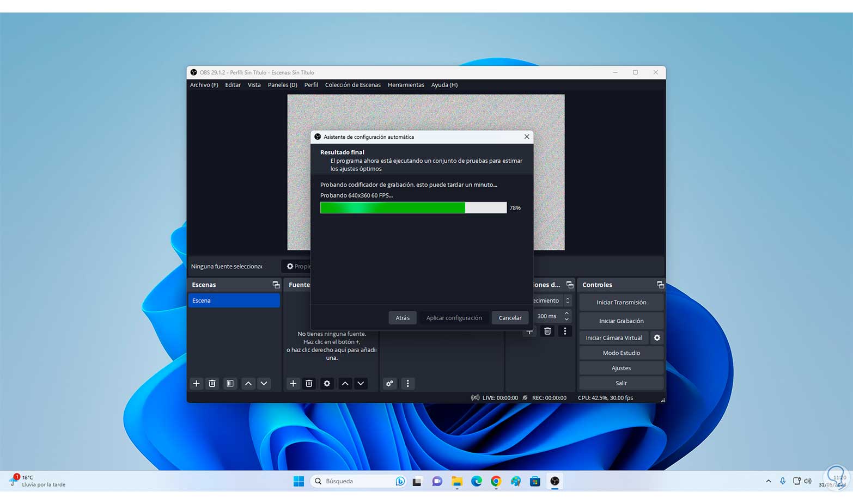Open virtual camera settings gear
Viewport: 853px width, 504px height.
657,338
